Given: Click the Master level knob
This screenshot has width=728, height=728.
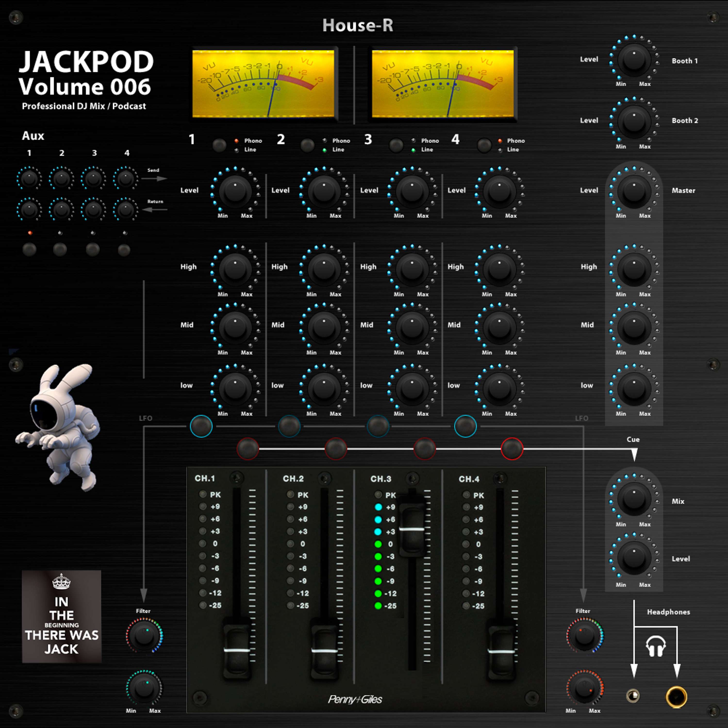Looking at the screenshot, I should (634, 191).
